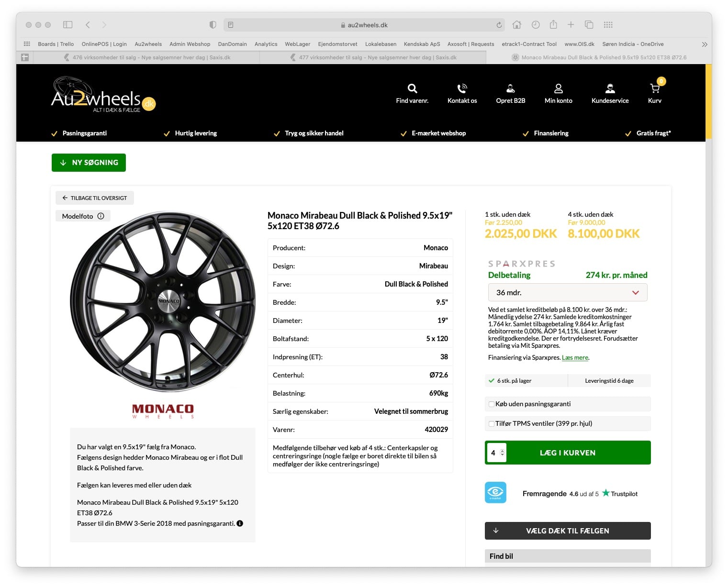The width and height of the screenshot is (728, 587).
Task: Click the info icon beside Modelfoto
Action: (x=101, y=216)
